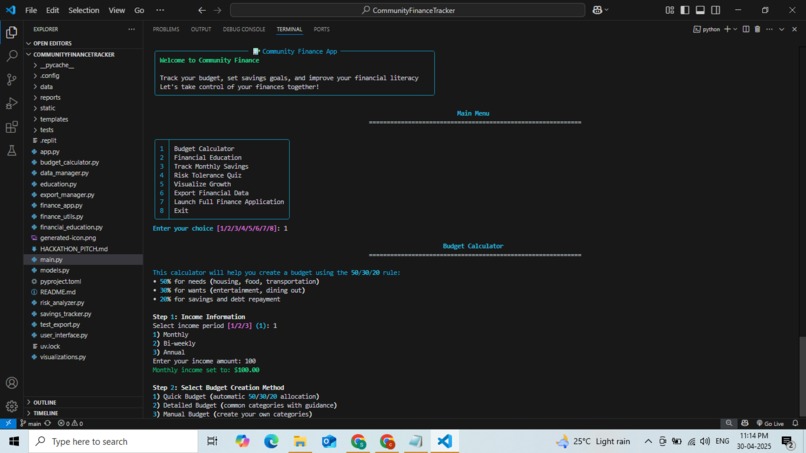Maximize the panel with the chevron

pos(781,29)
